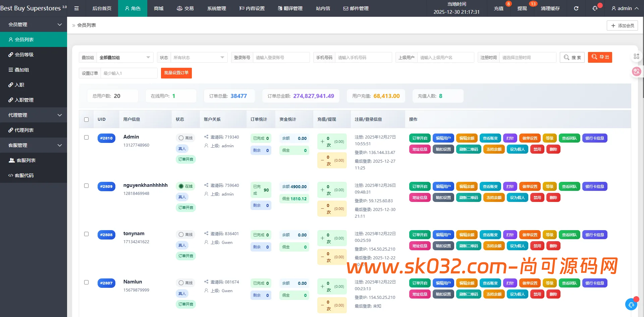
Task: Click the 请输入手机号码 phone number input field
Action: [363, 57]
